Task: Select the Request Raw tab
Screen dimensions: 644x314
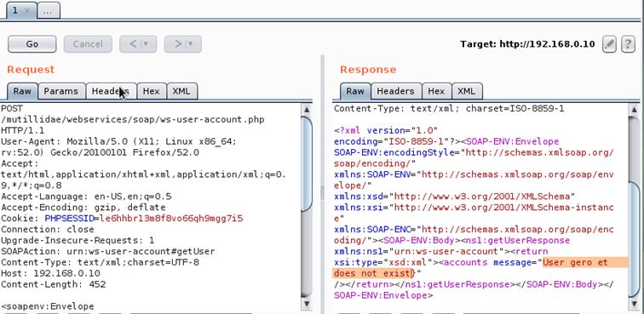Action: click(x=22, y=91)
